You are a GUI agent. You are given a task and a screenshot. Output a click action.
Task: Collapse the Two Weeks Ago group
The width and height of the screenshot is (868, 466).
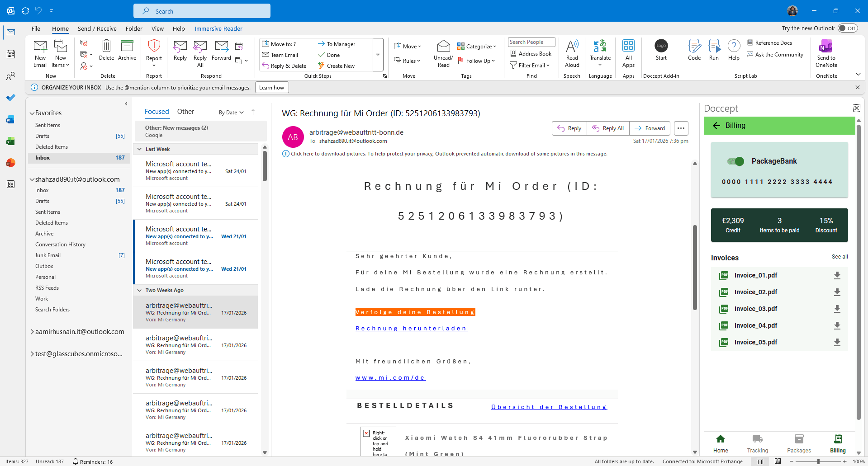click(139, 290)
